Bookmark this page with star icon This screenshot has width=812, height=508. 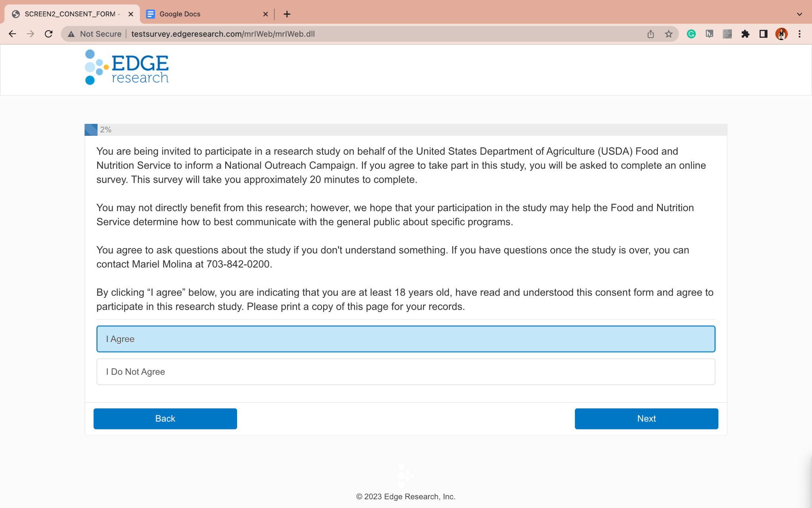click(669, 34)
